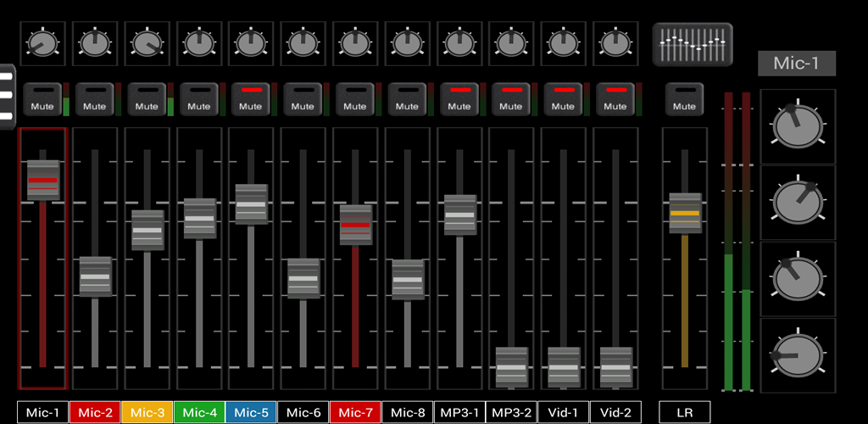Select the Vid-2 channel label
This screenshot has height=424, width=868.
(x=615, y=412)
